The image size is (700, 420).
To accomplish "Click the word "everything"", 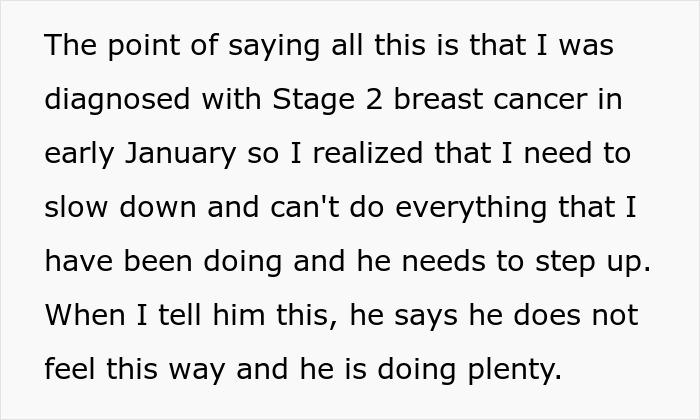I will point(471,208).
